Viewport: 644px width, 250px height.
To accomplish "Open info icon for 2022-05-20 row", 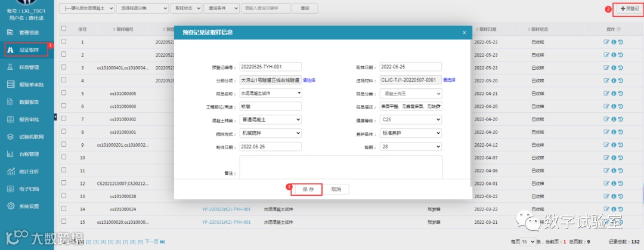I will tap(614, 81).
